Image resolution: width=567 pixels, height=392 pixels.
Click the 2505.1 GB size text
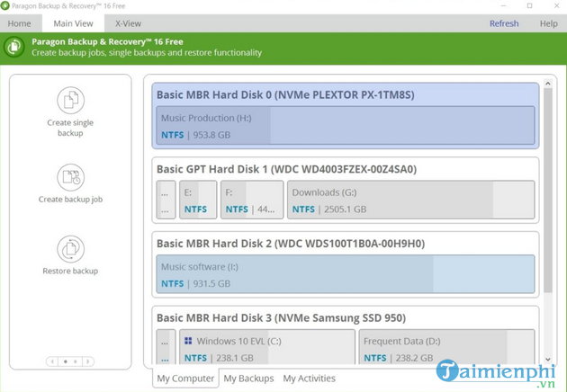[345, 209]
